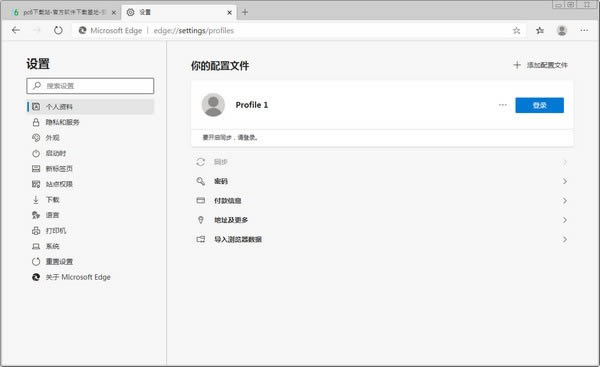Click the browser back arrow
This screenshot has height=367, width=600.
(x=16, y=30)
